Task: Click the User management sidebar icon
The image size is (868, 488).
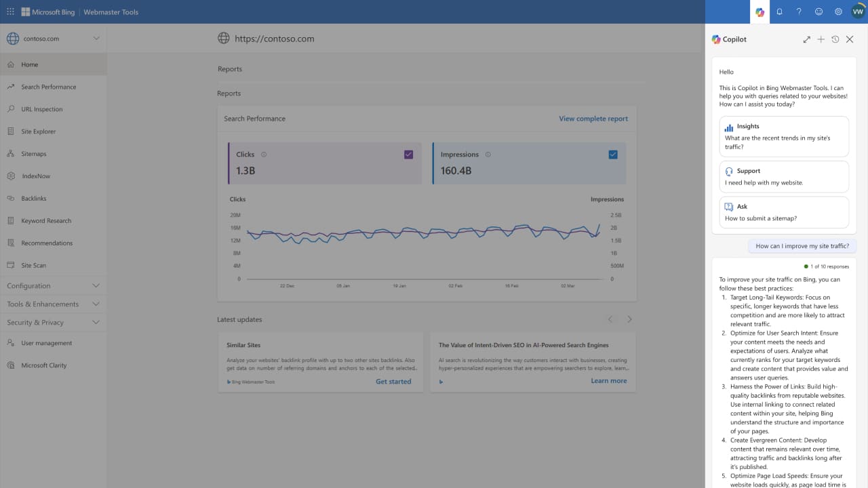Action: coord(11,343)
